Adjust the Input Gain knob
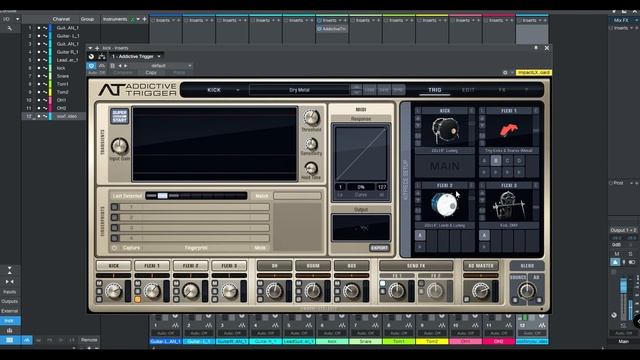The width and height of the screenshot is (640, 360). (x=120, y=146)
